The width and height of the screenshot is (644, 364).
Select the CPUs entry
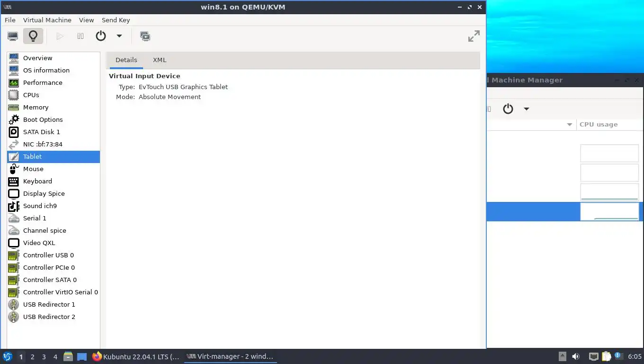click(x=54, y=95)
